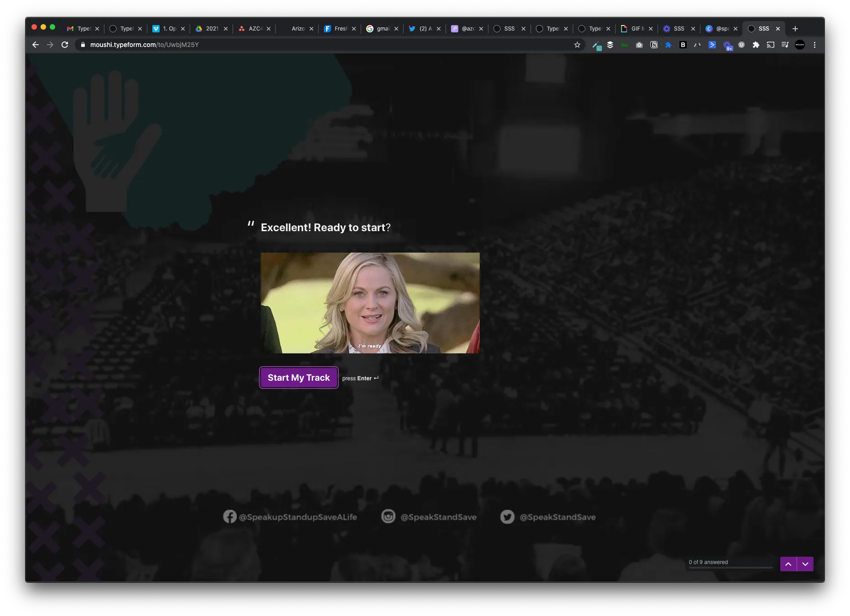The width and height of the screenshot is (850, 616).
Task: Open the media controls playlist icon
Action: (x=785, y=45)
